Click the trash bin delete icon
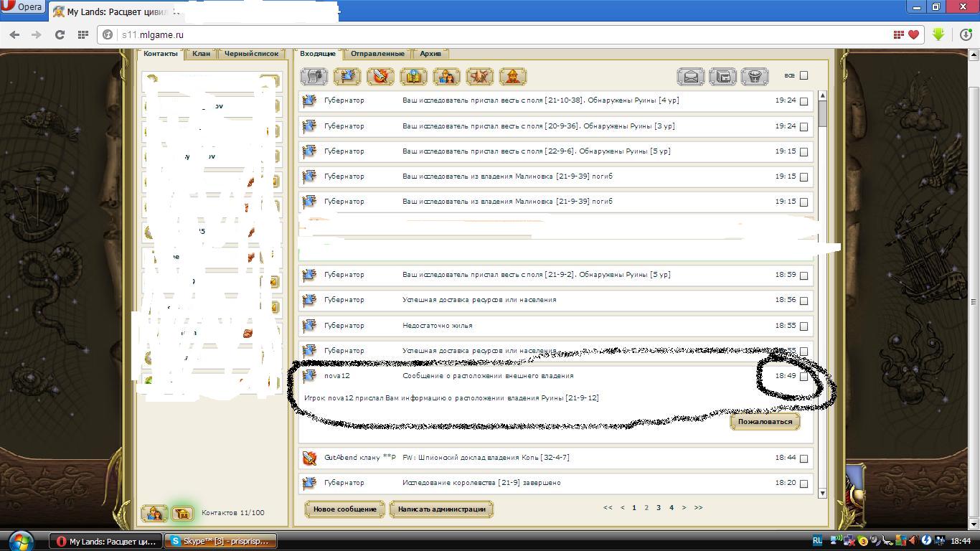 755,76
